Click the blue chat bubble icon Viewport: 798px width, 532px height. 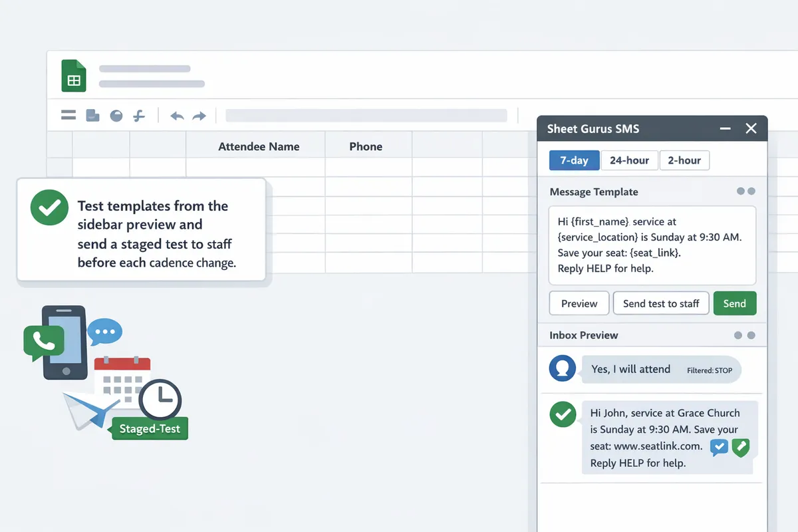(104, 331)
